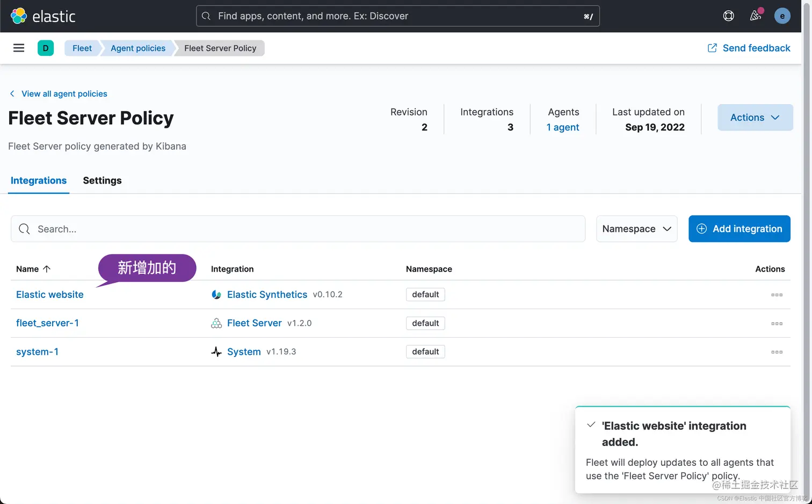Go to Fleet breadcrumb
This screenshot has height=504, width=812.
[x=82, y=48]
